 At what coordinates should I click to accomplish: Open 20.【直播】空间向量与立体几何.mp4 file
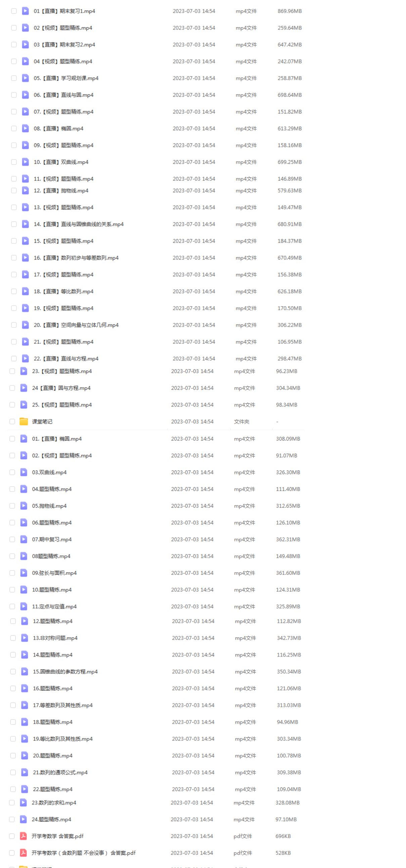[76, 325]
